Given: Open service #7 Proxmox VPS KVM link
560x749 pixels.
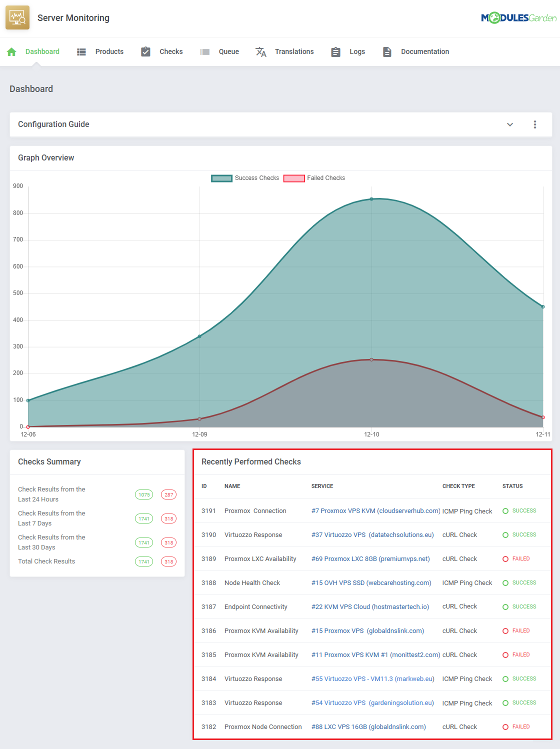Looking at the screenshot, I should click(x=376, y=511).
